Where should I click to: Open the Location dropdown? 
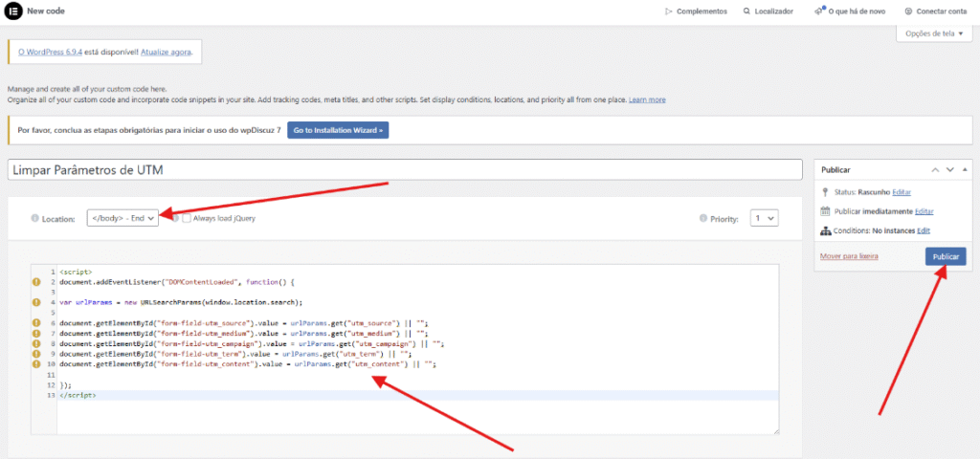122,218
